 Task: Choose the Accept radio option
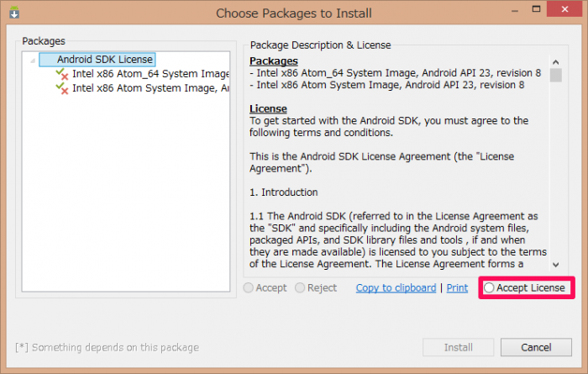click(249, 287)
